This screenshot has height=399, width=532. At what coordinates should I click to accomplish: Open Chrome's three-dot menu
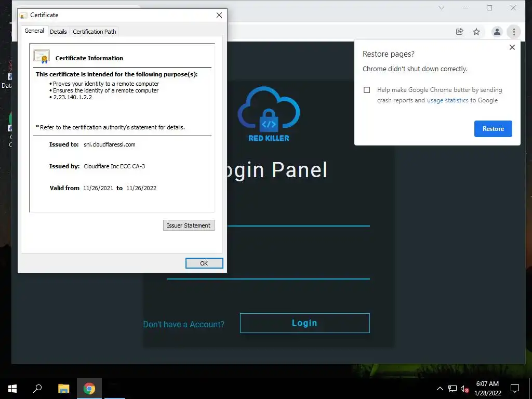pyautogui.click(x=514, y=32)
